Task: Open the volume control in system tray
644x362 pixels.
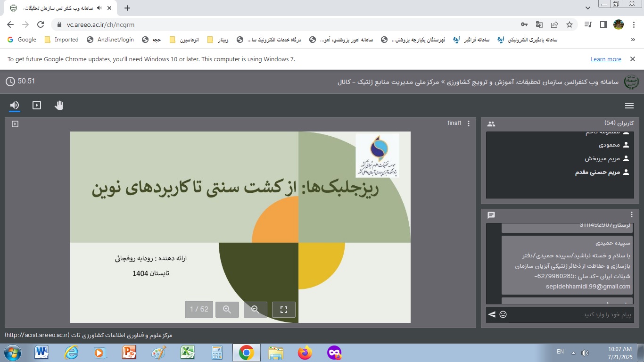Action: [x=585, y=353]
